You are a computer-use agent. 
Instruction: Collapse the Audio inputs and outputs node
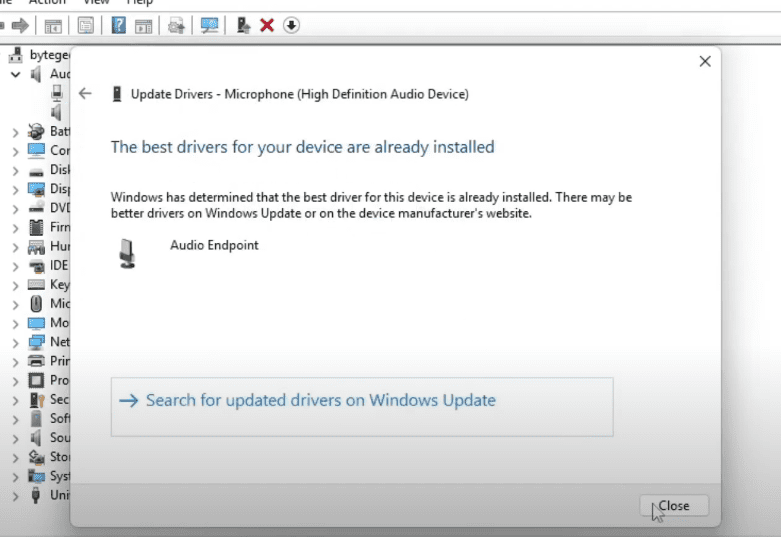click(15, 74)
